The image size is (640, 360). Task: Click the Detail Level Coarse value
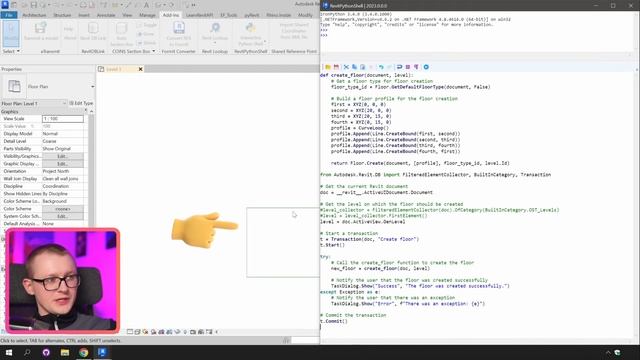tap(62, 141)
